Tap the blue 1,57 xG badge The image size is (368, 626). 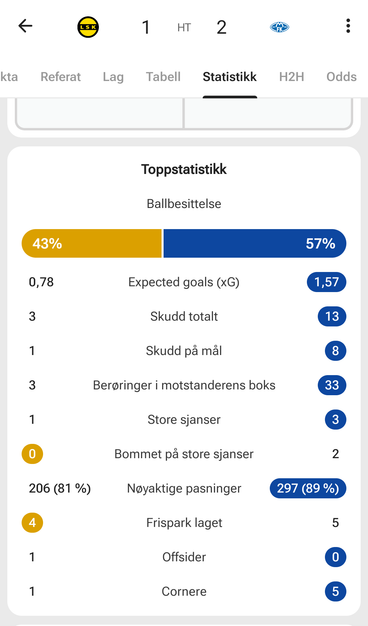click(x=326, y=282)
